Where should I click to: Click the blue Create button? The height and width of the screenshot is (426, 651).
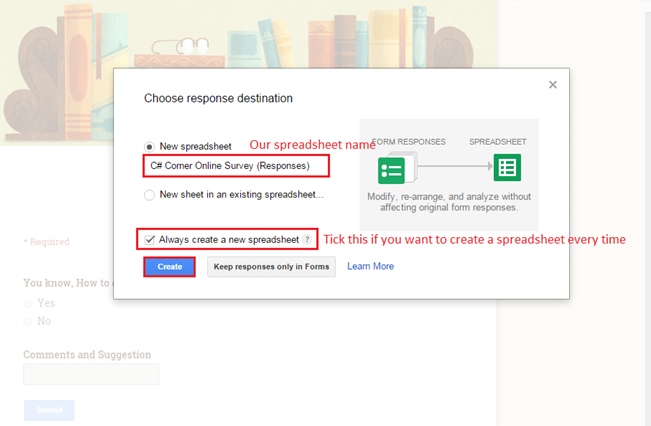click(169, 267)
